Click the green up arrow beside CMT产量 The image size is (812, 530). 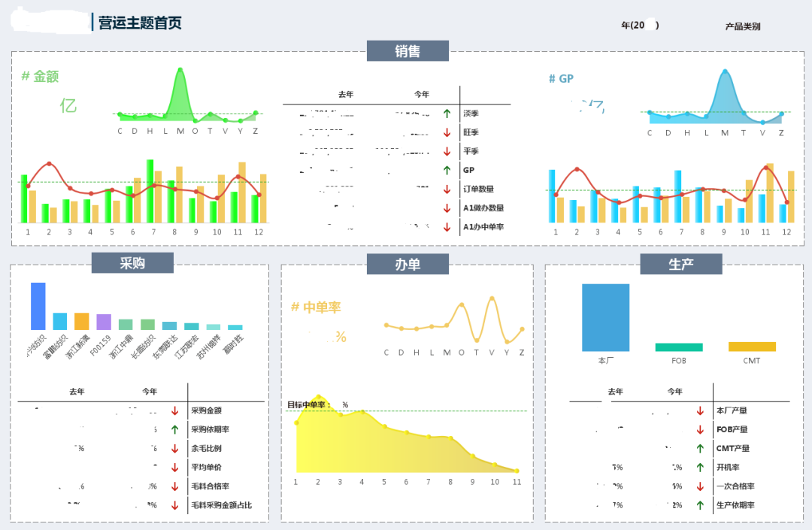coord(700,448)
